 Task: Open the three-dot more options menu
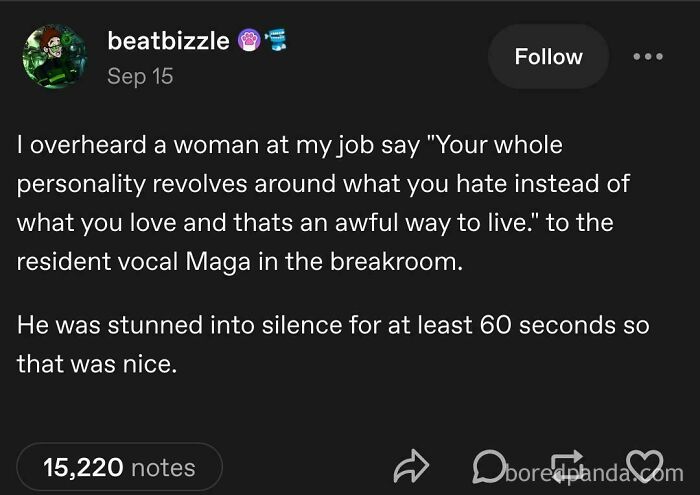(649, 56)
